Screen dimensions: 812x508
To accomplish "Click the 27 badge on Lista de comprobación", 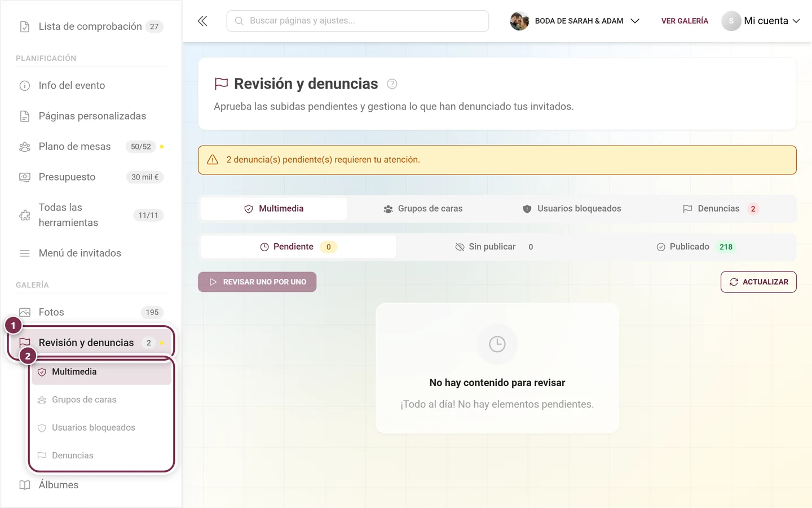I will tap(154, 27).
